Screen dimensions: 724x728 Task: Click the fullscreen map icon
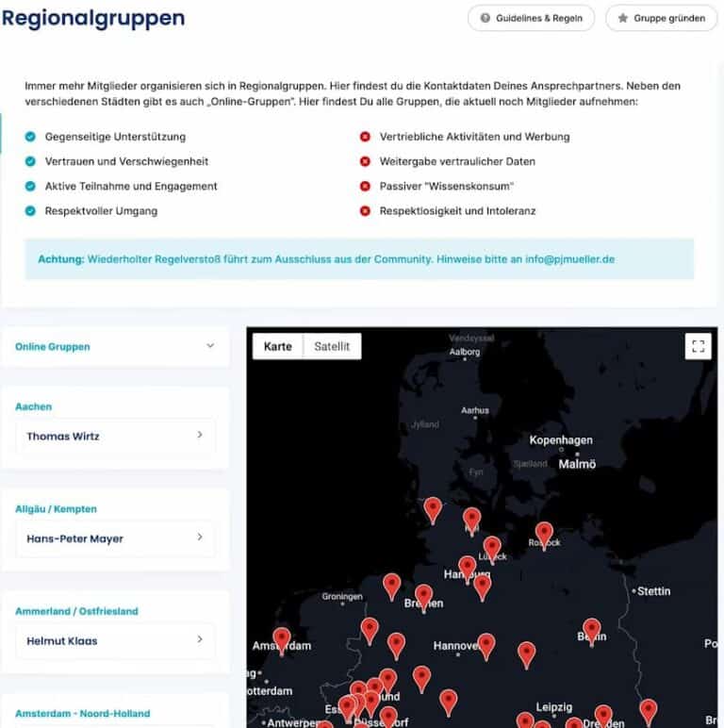698,346
